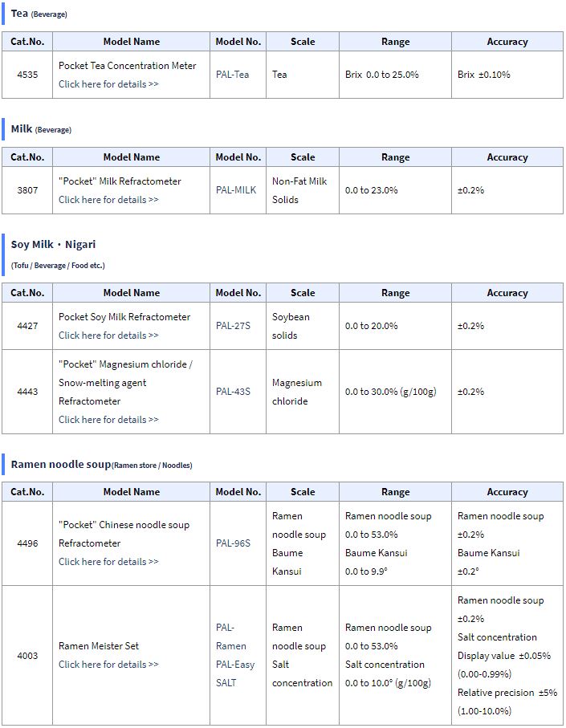Click the Pocket Tea Concentration Meter name
Screen dimensions: 566x728
click(127, 66)
